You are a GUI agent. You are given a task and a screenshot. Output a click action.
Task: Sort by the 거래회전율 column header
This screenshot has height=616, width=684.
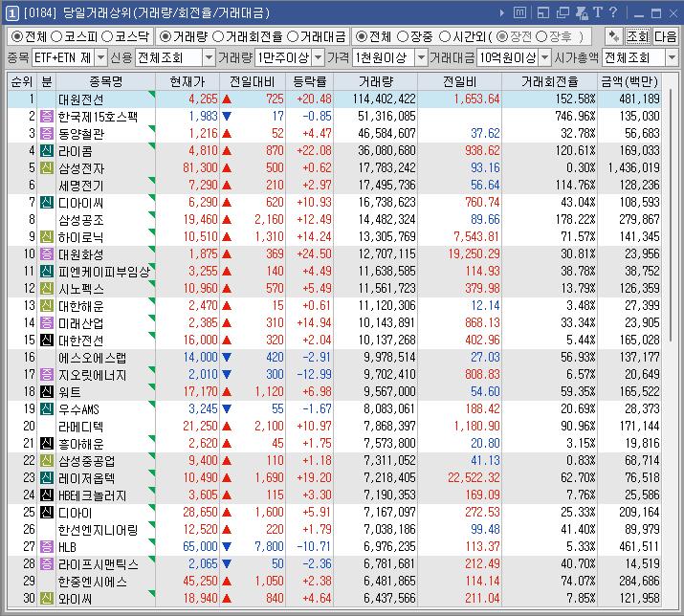pos(550,81)
